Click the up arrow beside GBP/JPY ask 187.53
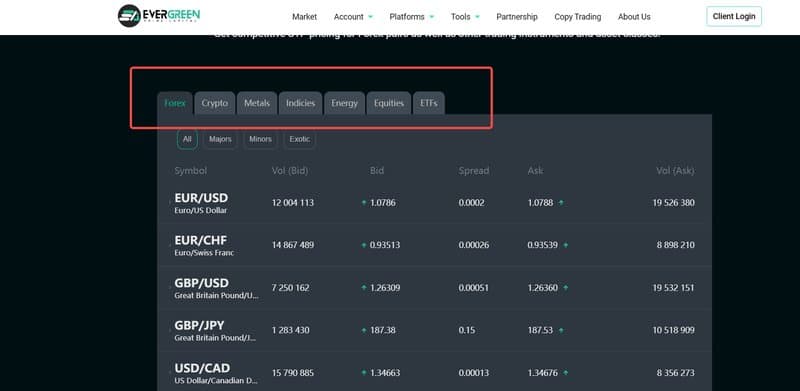Image resolution: width=800 pixels, height=391 pixels. pyautogui.click(x=561, y=330)
